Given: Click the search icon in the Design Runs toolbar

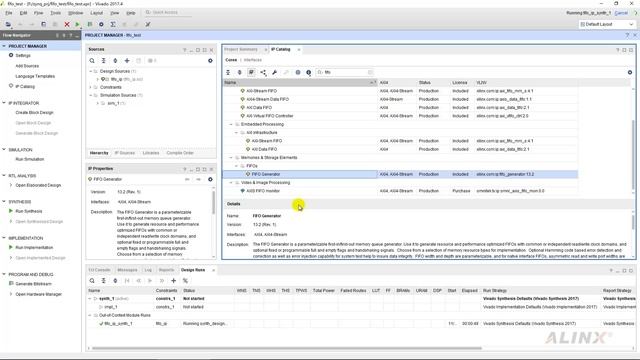Looking at the screenshot, I should tap(92, 281).
